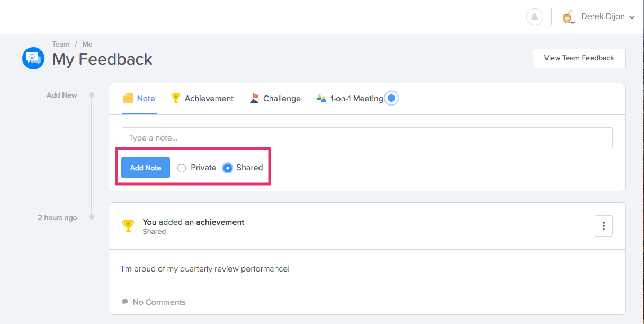Open the No Comments link
644x324 pixels.
(x=159, y=302)
